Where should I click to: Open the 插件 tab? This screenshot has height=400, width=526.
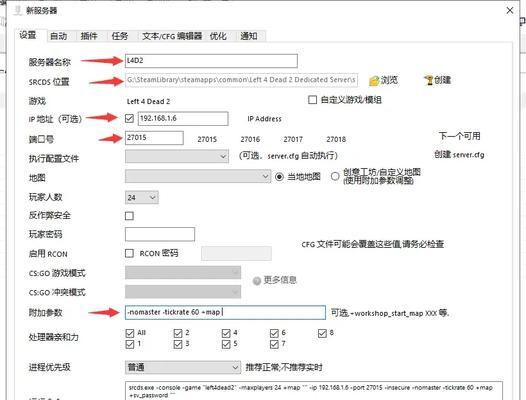89,36
